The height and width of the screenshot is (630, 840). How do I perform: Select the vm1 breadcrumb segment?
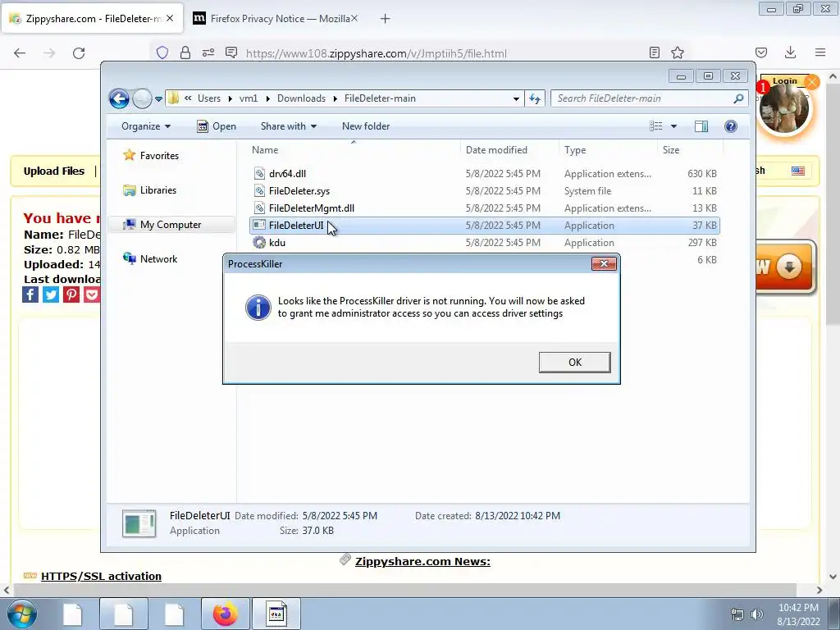click(x=249, y=98)
